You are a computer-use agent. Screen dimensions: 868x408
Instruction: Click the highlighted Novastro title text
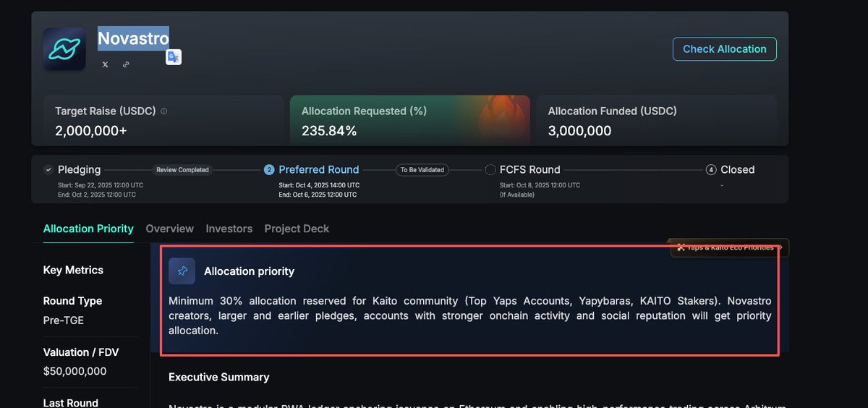pyautogui.click(x=133, y=38)
